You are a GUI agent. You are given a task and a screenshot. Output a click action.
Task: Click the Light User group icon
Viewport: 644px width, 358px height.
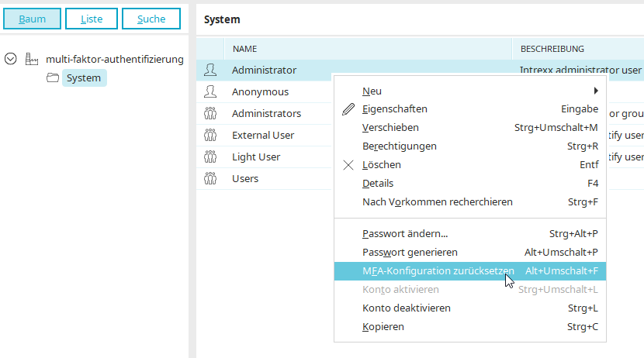pyautogui.click(x=210, y=157)
